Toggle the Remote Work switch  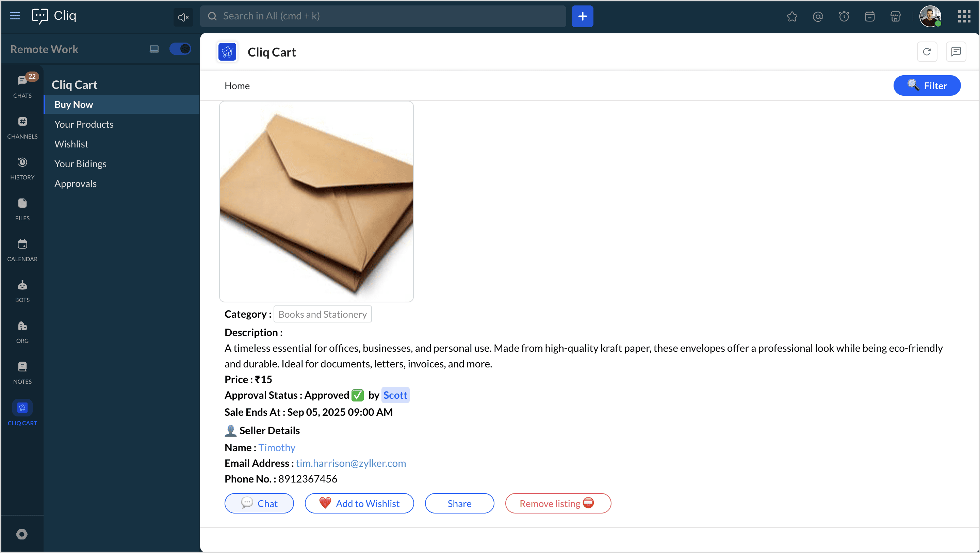pos(180,49)
